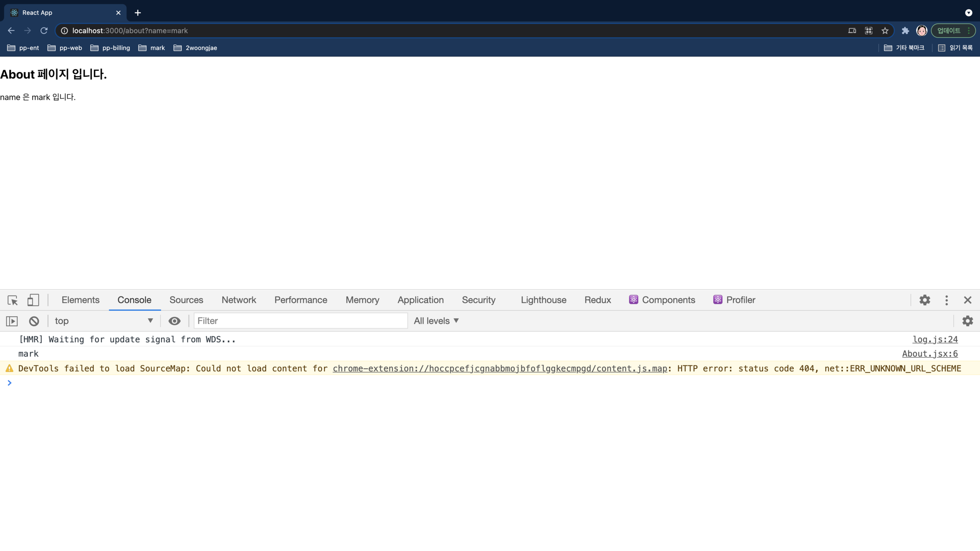Click the console Filter input field
Screen dimensions: 980x551
click(x=301, y=321)
